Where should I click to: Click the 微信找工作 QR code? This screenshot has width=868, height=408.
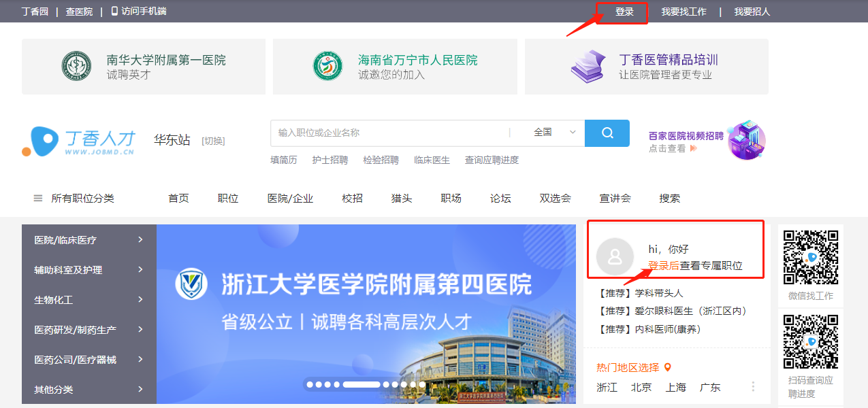pos(811,257)
